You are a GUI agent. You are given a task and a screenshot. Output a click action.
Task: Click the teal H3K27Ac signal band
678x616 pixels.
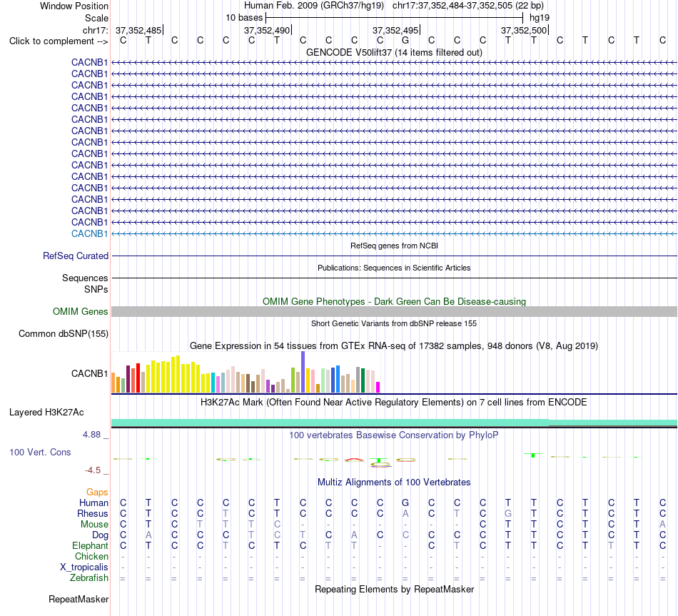pyautogui.click(x=394, y=423)
